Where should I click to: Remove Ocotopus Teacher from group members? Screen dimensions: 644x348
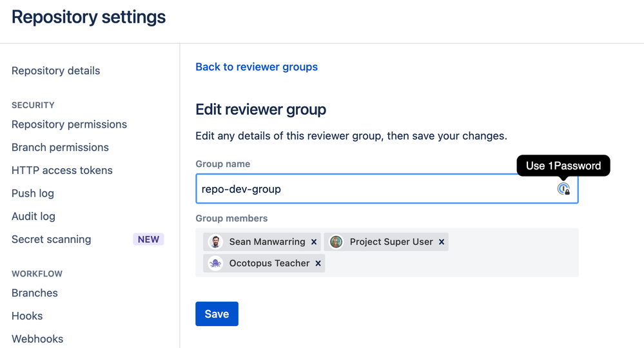318,264
